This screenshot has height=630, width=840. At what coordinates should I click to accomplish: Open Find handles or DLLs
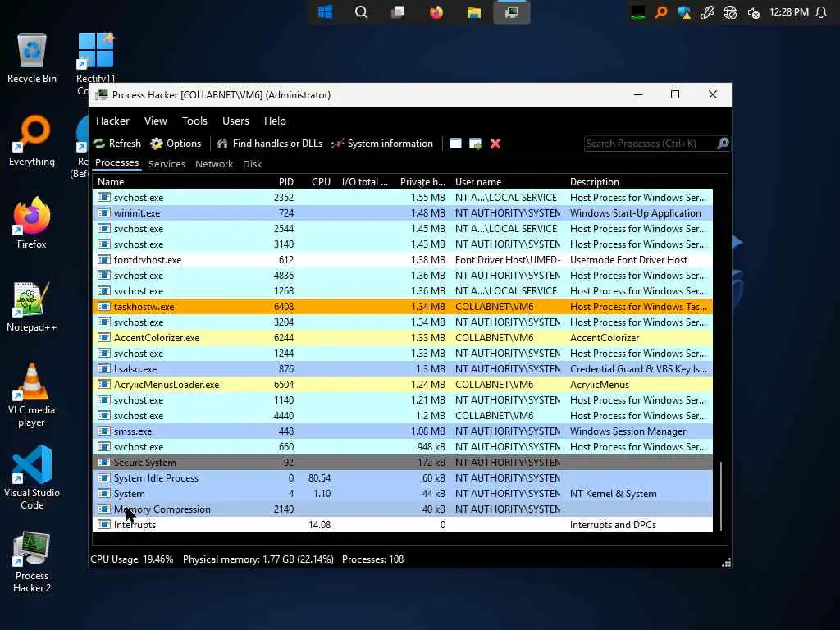[269, 144]
